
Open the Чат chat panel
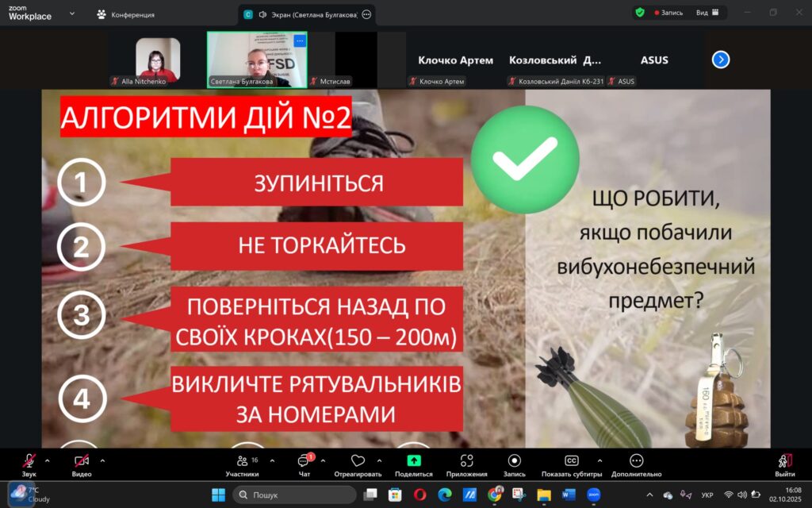click(x=304, y=461)
